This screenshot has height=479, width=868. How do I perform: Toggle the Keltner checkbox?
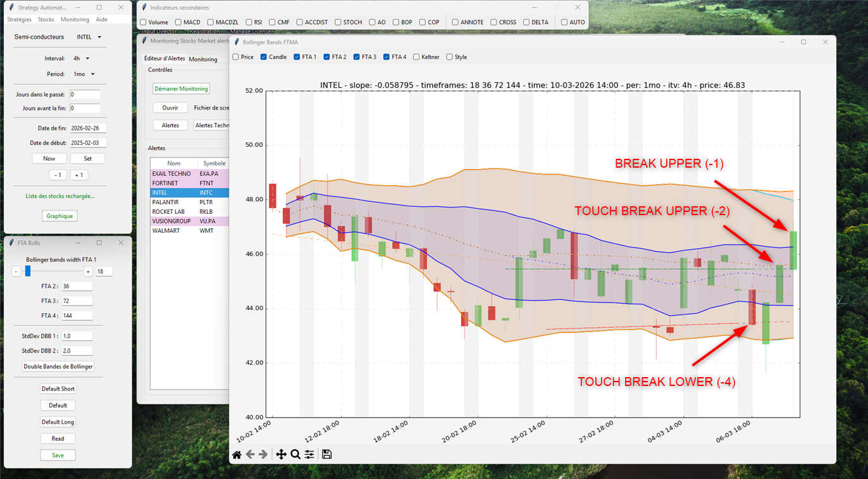coord(416,57)
